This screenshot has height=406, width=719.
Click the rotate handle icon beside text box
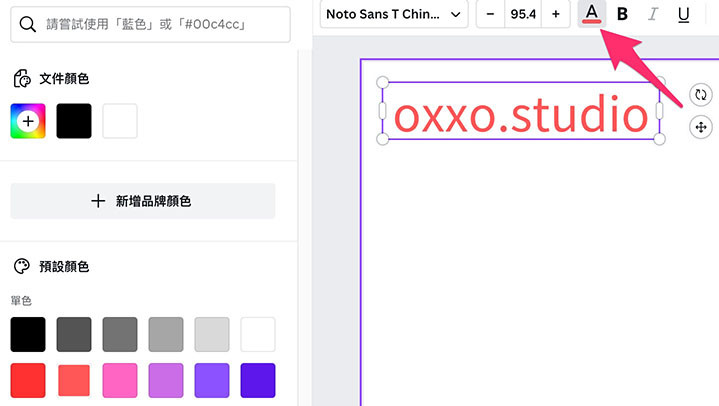pos(701,95)
